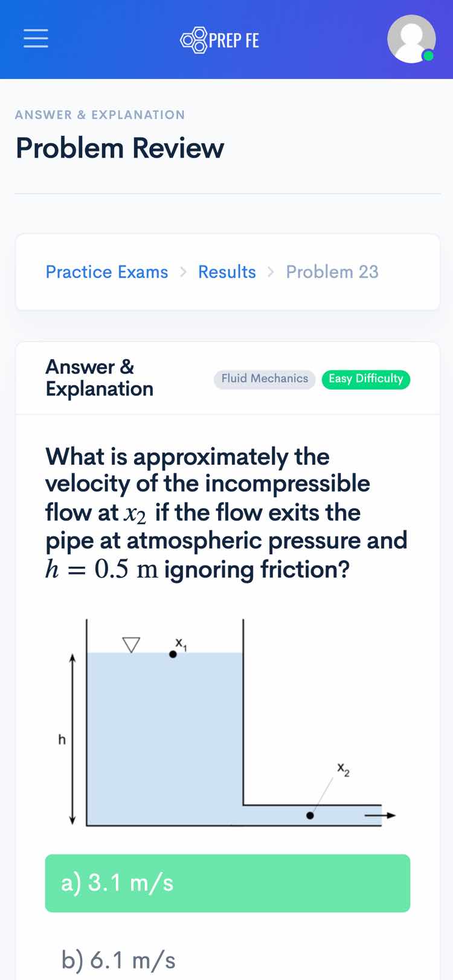Click the green online status dot
Image resolution: width=453 pixels, height=980 pixels.
[428, 56]
